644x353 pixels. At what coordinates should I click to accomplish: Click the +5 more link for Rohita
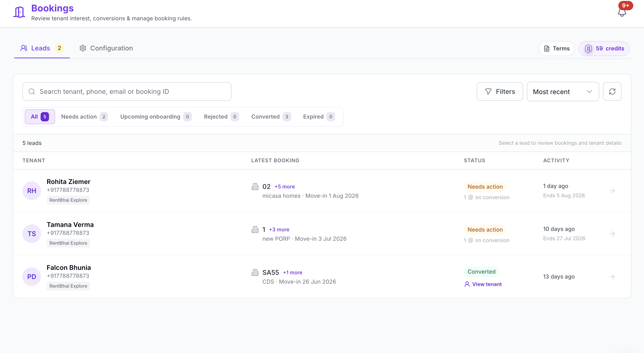pos(285,187)
